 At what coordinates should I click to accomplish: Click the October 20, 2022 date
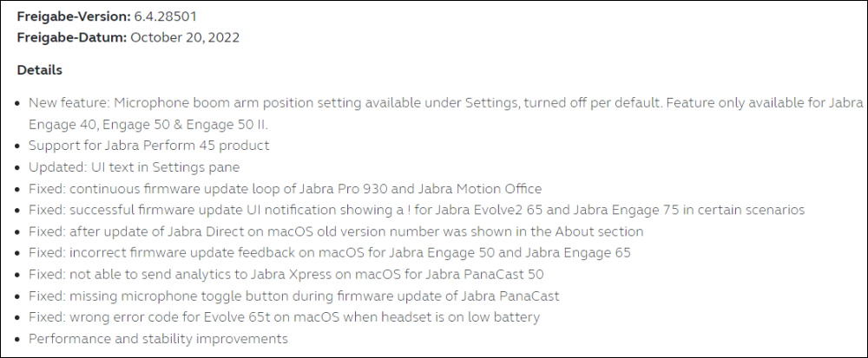point(185,37)
